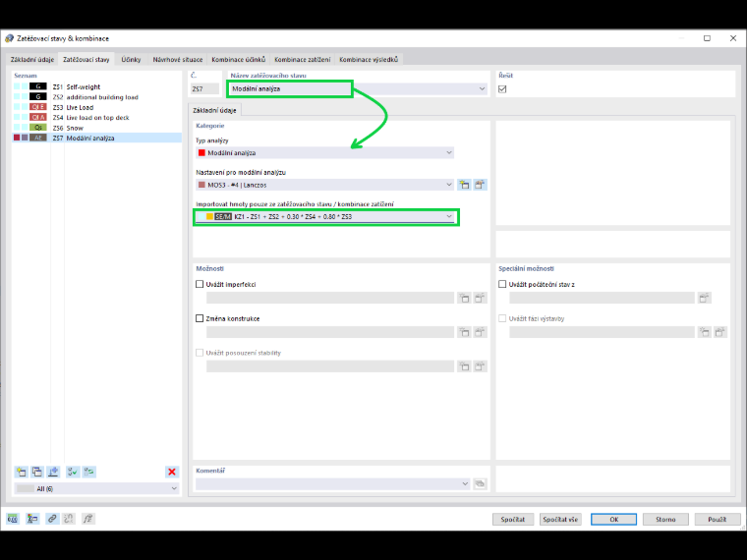Click the broken link icon at bottom
The image size is (747, 560).
tap(69, 519)
